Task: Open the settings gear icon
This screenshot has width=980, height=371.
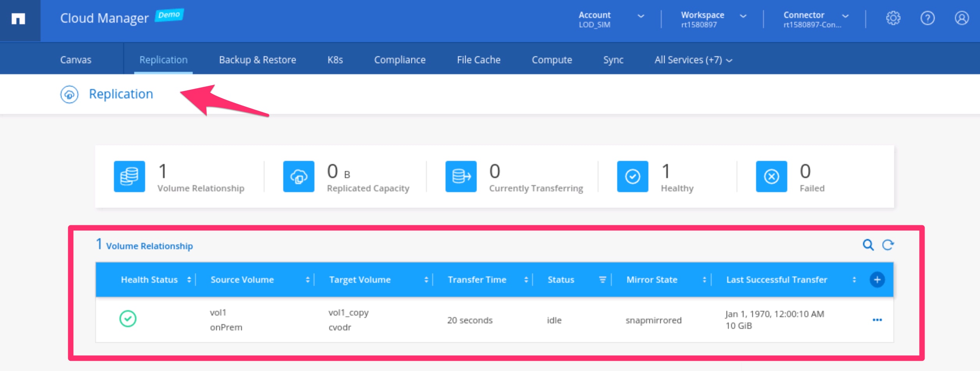Action: (x=893, y=18)
